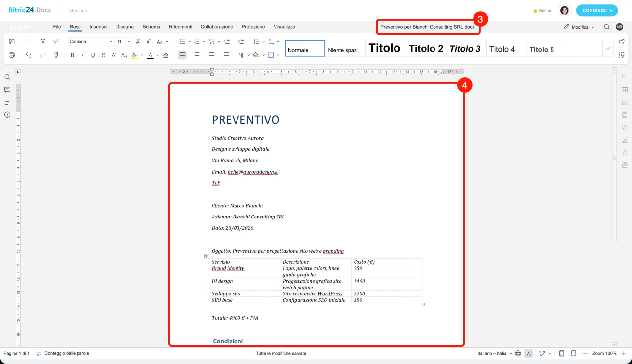Screen dimensions: 632x364
Task: Switch to the Riferimenti tab
Action: 180,27
